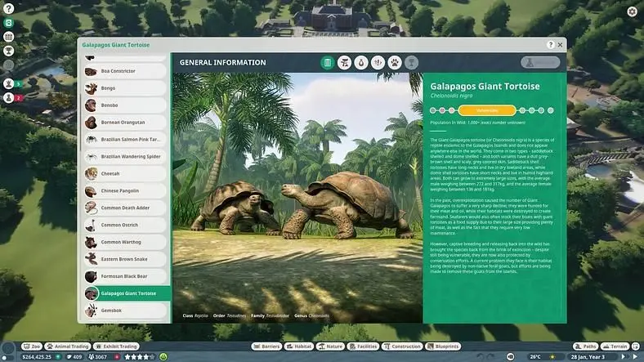Click green finance indicator beside funds
This screenshot has height=362, width=644.
[58, 357]
